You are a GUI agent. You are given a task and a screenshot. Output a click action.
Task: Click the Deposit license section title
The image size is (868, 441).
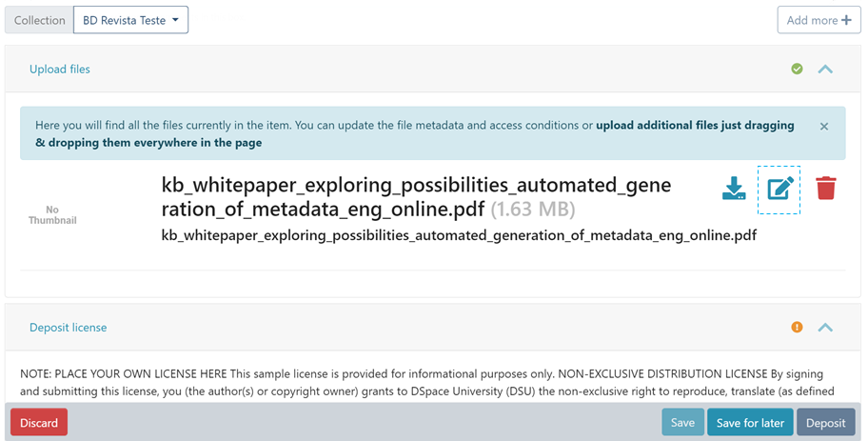coord(68,328)
